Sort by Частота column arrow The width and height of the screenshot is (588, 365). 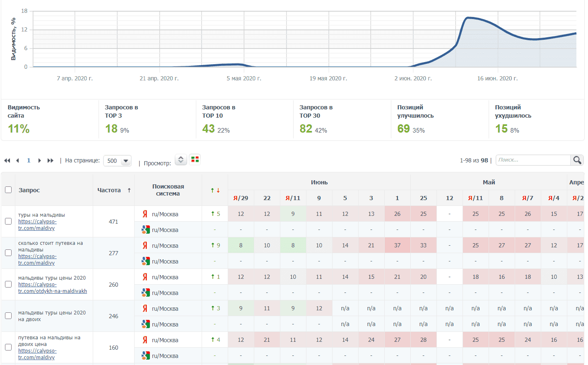129,190
